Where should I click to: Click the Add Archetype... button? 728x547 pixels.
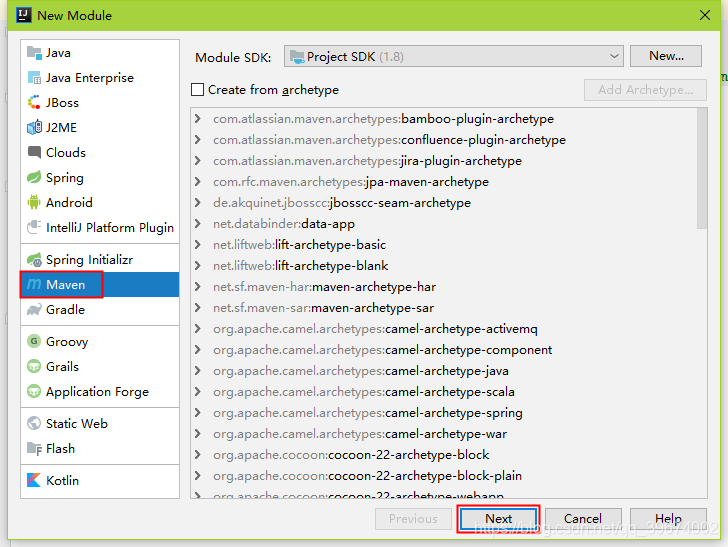tap(645, 90)
